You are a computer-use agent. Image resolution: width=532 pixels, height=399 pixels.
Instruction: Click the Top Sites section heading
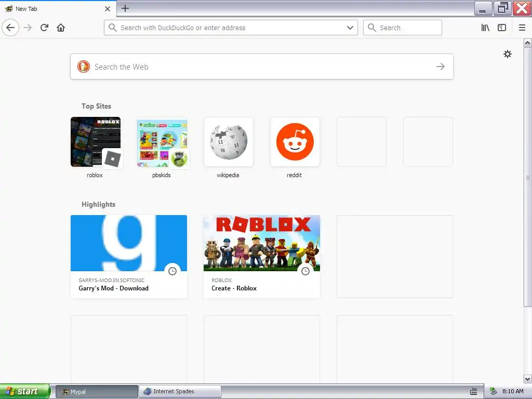96,106
